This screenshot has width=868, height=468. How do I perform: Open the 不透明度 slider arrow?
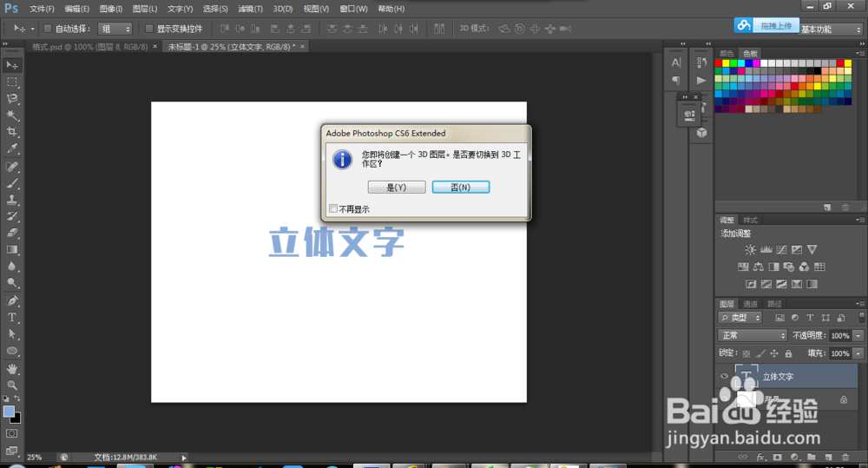tap(858, 336)
